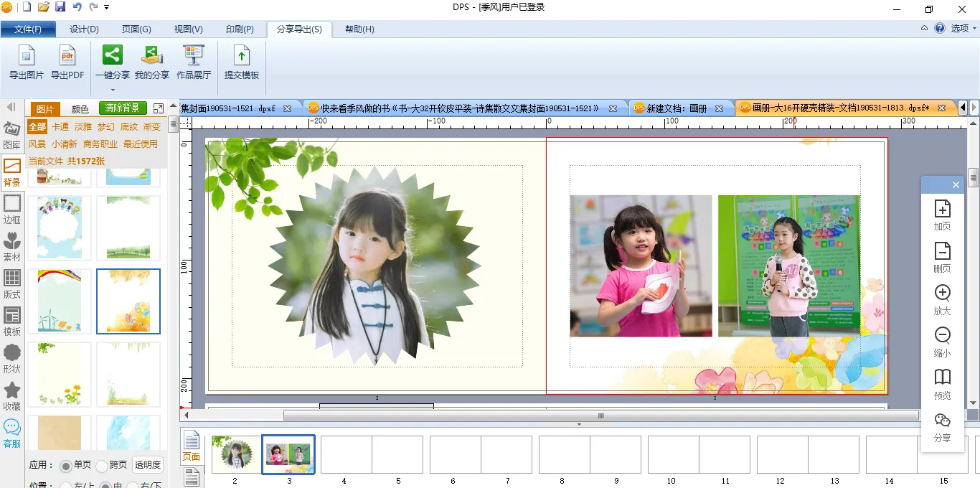
Task: Open the 素材 materials panel
Action: click(12, 247)
